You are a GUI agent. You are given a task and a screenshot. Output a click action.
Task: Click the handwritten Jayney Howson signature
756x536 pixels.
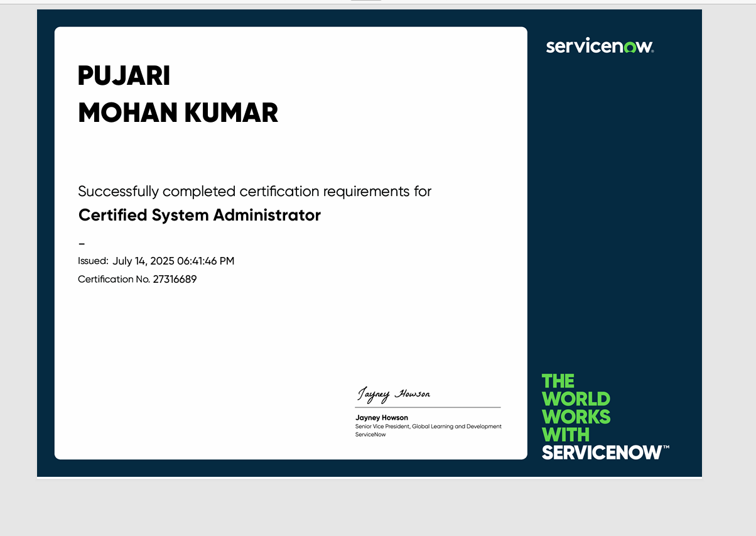[x=394, y=394]
